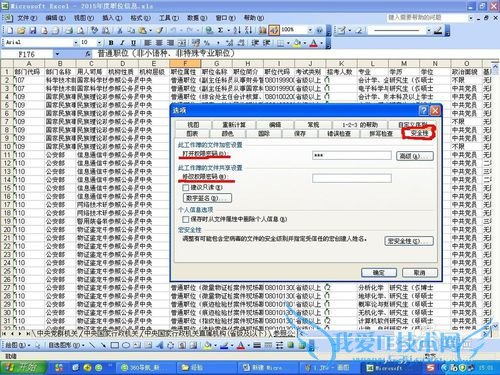The height and width of the screenshot is (375, 500).
Task: Click the Print icon in standard toolbar
Action: 69,31
